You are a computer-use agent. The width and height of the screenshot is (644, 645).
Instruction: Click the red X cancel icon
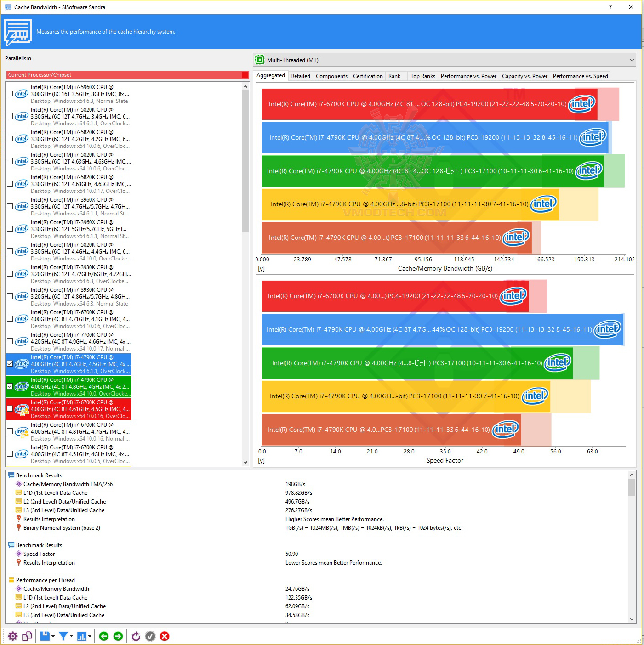[x=165, y=636]
